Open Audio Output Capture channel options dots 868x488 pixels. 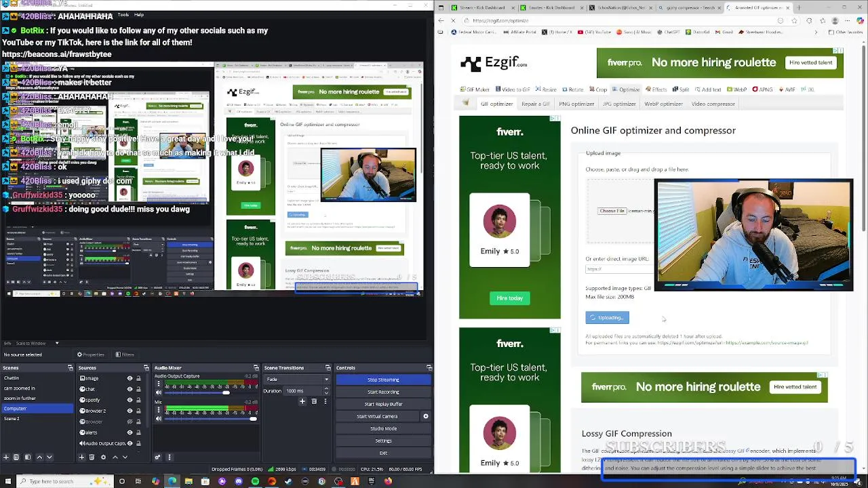(x=159, y=384)
